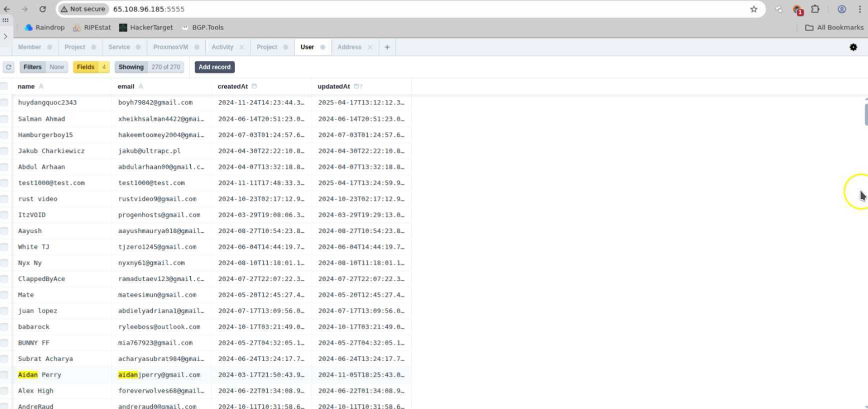The image size is (868, 409).
Task: Open the Showing records control
Action: (149, 67)
